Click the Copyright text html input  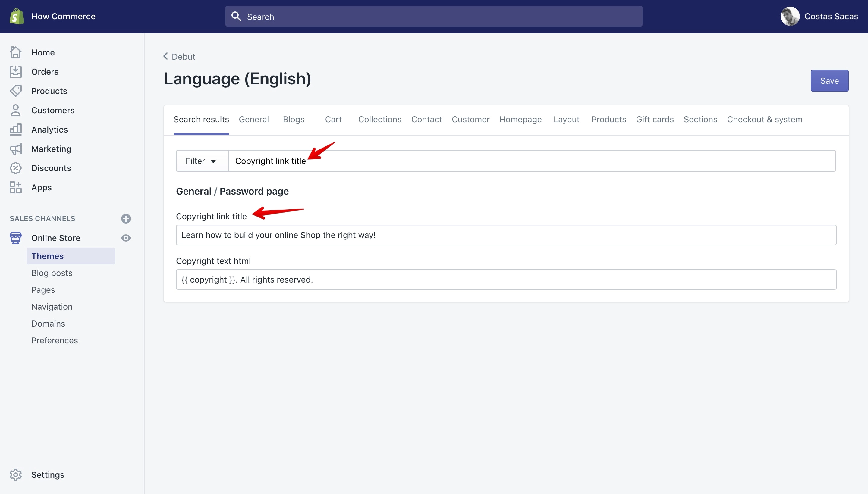pos(506,280)
